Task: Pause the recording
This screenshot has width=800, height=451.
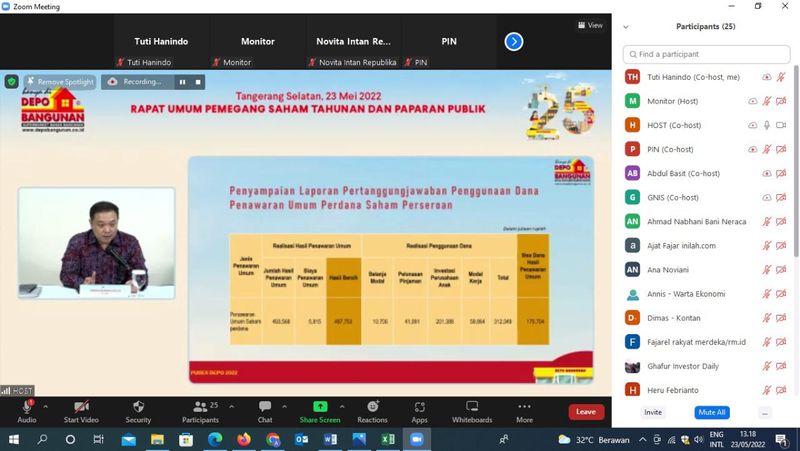Action: pos(182,82)
